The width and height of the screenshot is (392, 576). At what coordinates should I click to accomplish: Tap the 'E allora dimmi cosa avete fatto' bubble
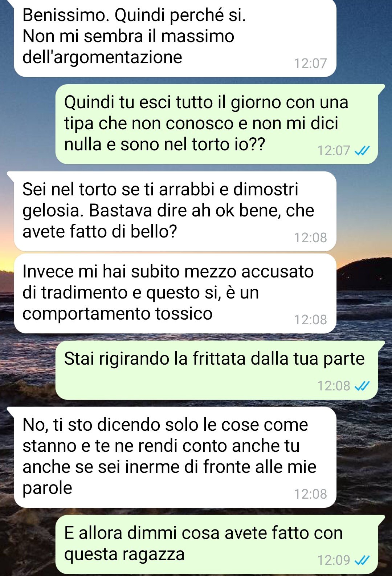point(217,544)
